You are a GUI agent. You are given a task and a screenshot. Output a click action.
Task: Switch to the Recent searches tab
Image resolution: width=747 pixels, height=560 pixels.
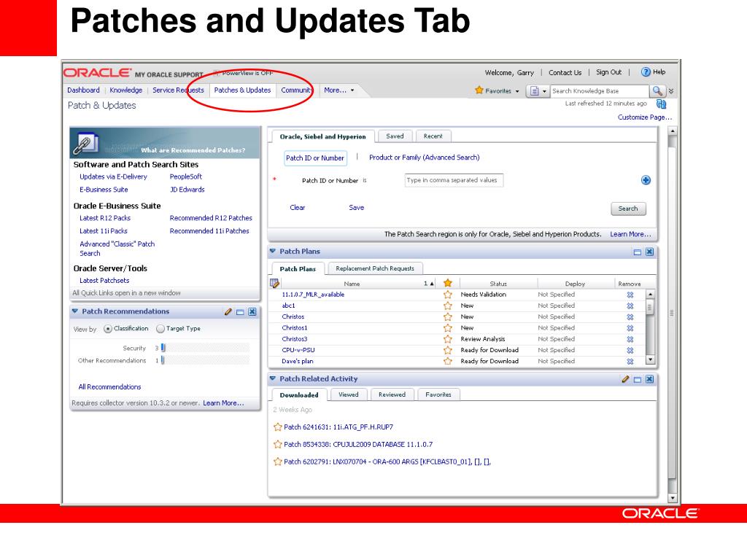point(433,136)
